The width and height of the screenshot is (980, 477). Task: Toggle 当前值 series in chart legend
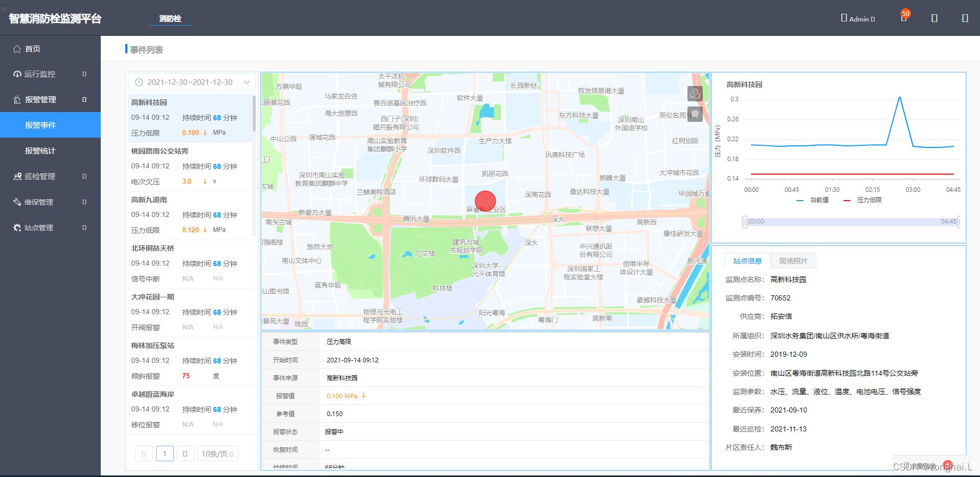(812, 200)
